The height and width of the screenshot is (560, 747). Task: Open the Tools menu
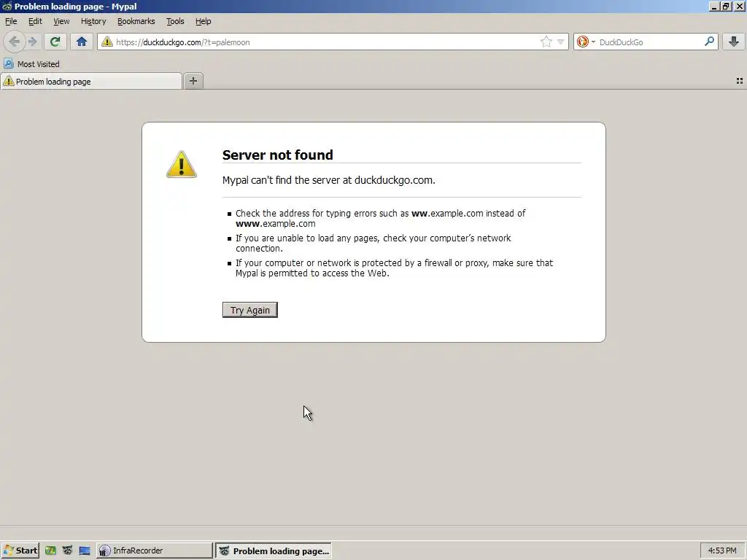pos(175,21)
